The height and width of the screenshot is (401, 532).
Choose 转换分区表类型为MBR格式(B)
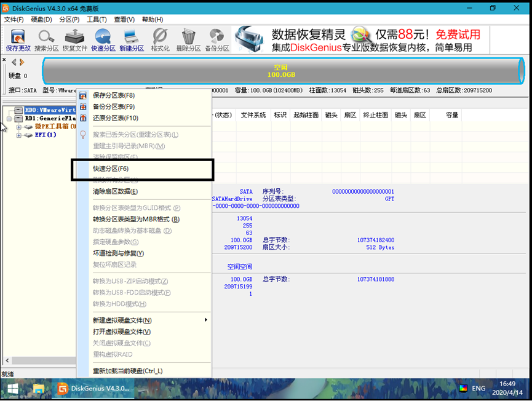tap(144, 219)
